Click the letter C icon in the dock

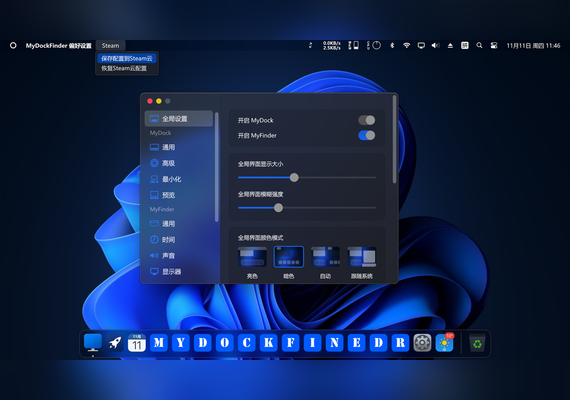(246, 343)
